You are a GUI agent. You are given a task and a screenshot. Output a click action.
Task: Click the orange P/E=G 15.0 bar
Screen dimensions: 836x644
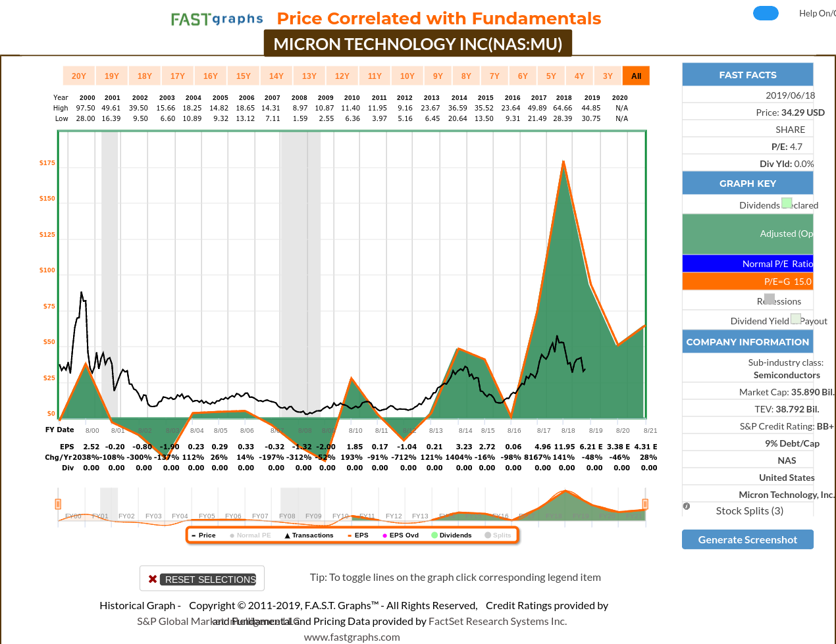pyautogui.click(x=748, y=282)
